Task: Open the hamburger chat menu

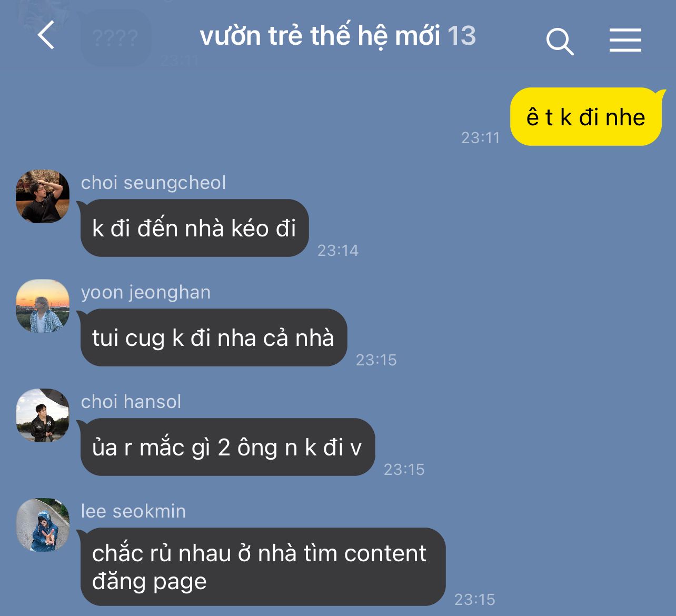Action: (x=625, y=41)
